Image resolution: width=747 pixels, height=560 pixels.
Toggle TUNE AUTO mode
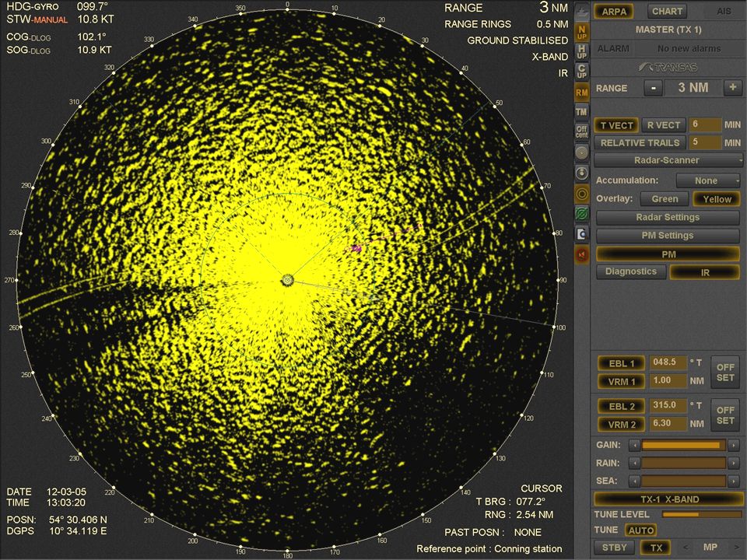click(640, 530)
